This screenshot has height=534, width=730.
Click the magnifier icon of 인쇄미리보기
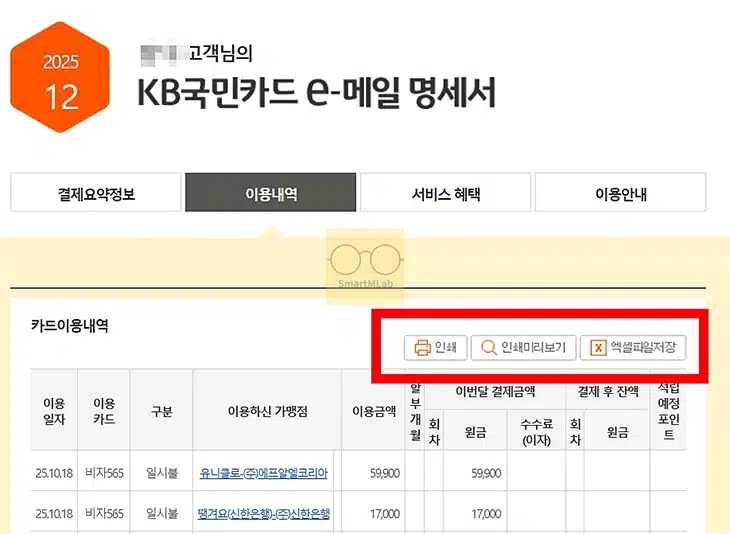489,347
